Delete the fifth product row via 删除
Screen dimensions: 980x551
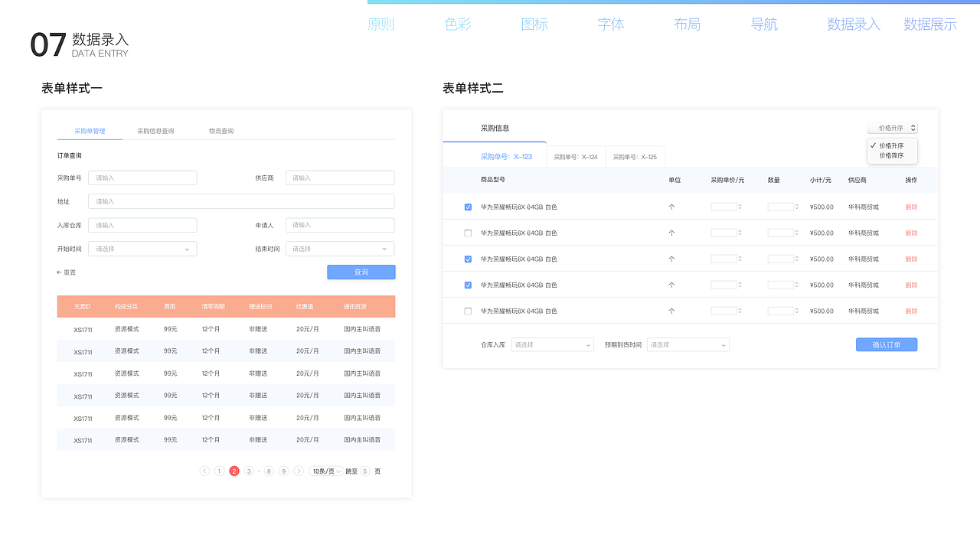[911, 311]
